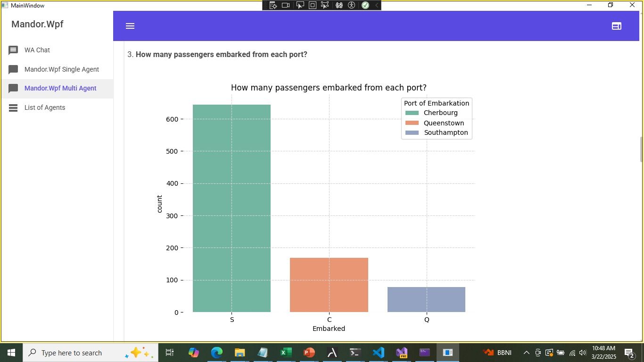This screenshot has height=362, width=644.
Task: Show hidden system tray icons
Action: (526, 353)
